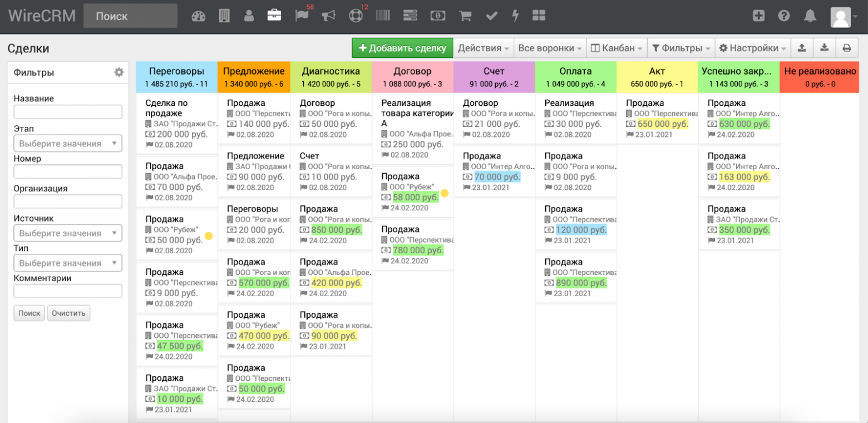Open the Действия menu
Image resolution: width=868 pixels, height=423 pixels.
click(483, 48)
